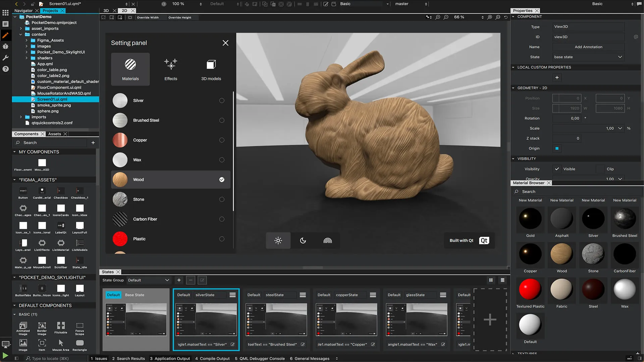Viewport: 644px width, 362px height.
Task: Click the Add Annotation button
Action: tap(588, 47)
